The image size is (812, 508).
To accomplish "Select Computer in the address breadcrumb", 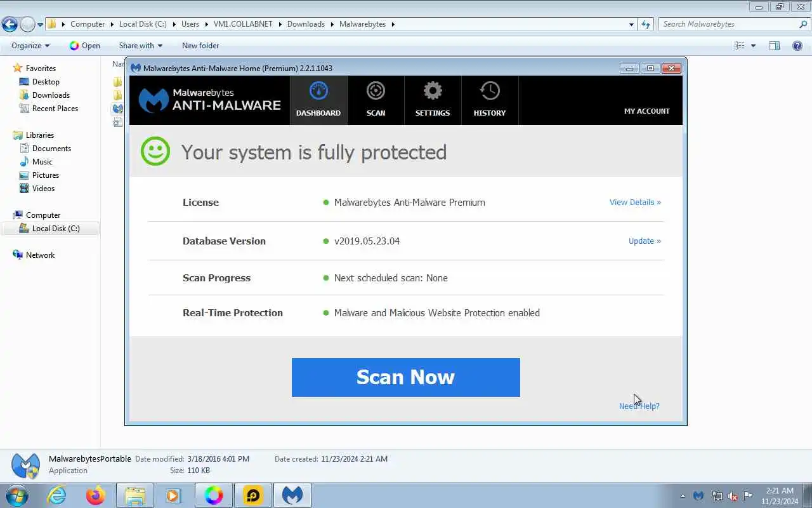I will (x=88, y=24).
